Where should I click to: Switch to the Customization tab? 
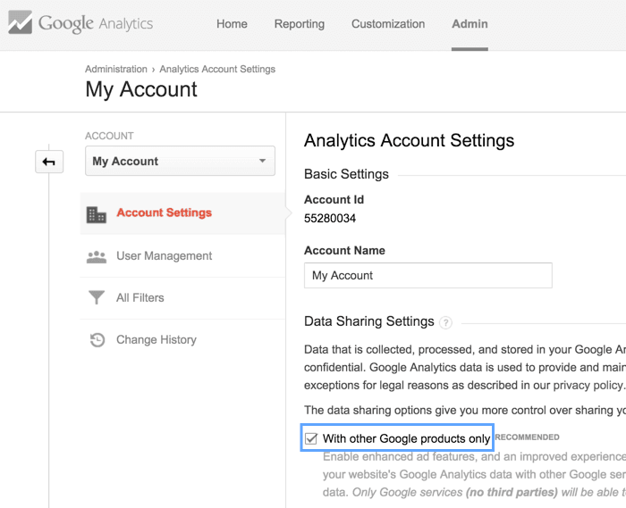click(388, 24)
